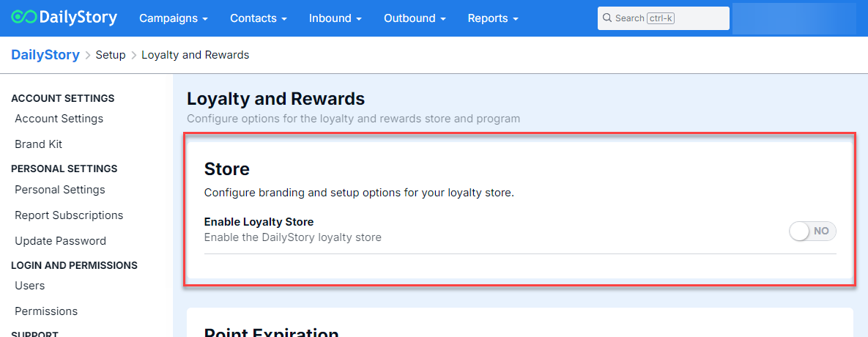Go to the Setup breadcrumb
The image size is (868, 337).
click(111, 55)
